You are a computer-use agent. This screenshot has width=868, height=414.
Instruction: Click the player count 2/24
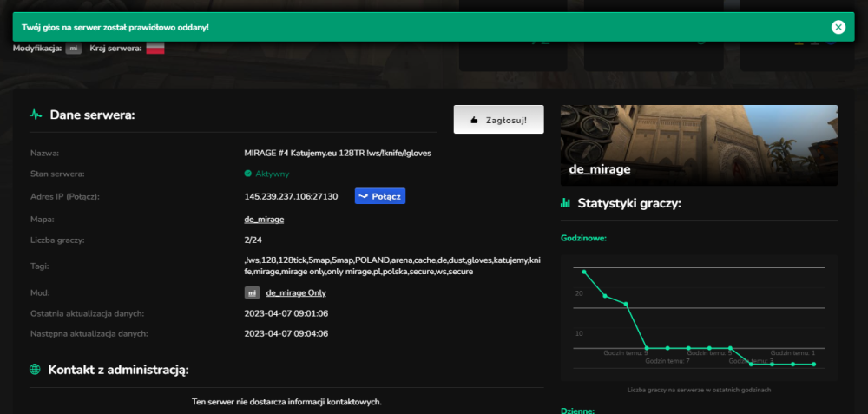click(x=252, y=240)
